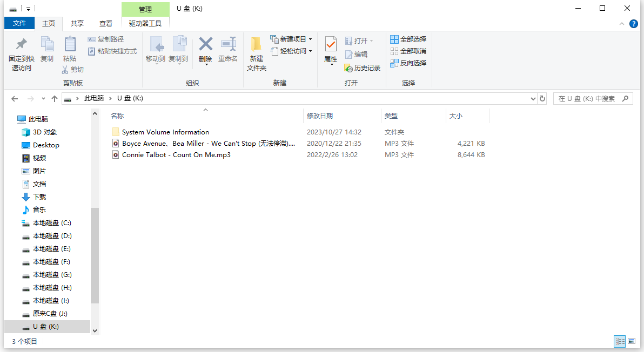The width and height of the screenshot is (644, 352).
Task: Pin to Quick access with 固定到快速访问
Action: coord(22,54)
